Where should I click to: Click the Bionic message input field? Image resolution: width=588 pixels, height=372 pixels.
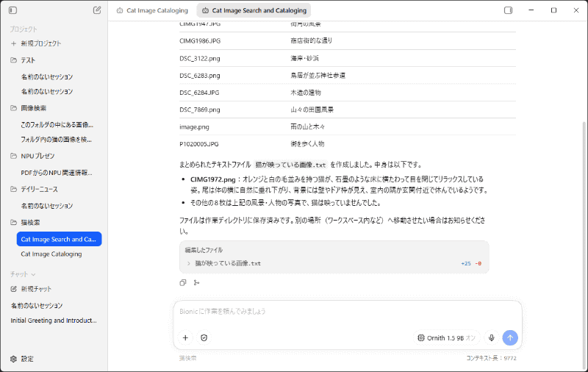pos(348,311)
